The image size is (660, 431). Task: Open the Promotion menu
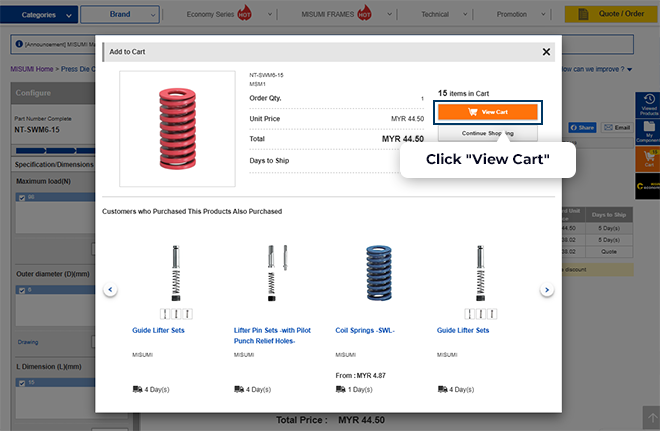[x=521, y=14]
